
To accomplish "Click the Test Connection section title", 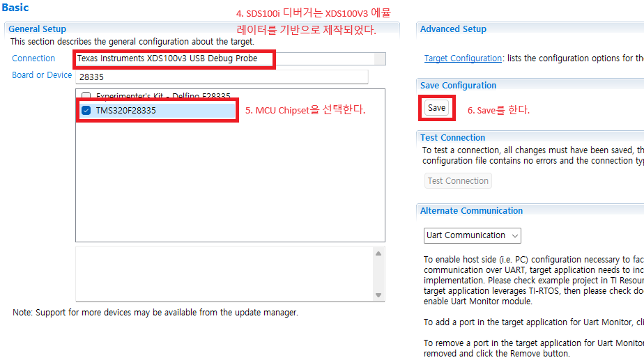I will point(452,137).
